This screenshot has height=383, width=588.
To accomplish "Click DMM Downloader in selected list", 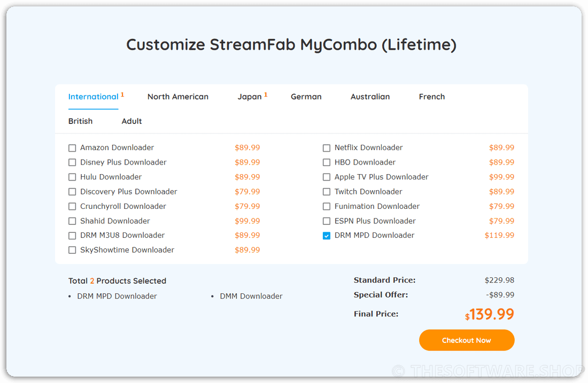I will coord(251,296).
